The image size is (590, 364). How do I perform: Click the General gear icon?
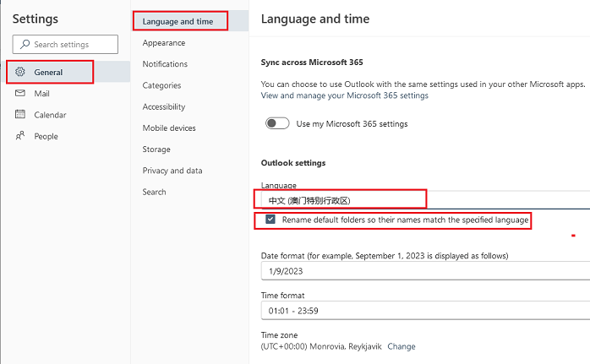(20, 73)
